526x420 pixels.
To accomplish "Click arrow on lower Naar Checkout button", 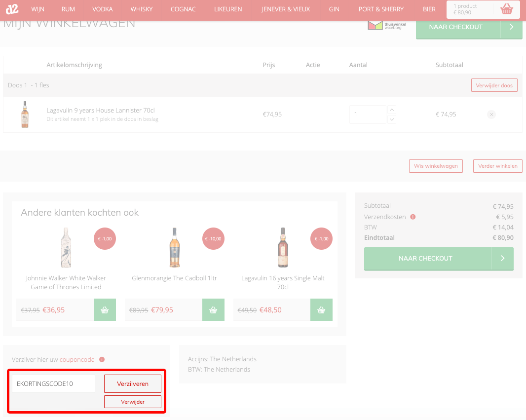I will [x=502, y=258].
